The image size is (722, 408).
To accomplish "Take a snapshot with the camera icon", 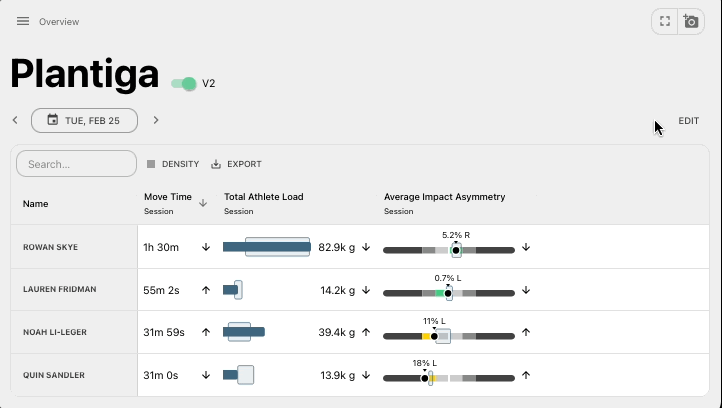I will pyautogui.click(x=691, y=21).
